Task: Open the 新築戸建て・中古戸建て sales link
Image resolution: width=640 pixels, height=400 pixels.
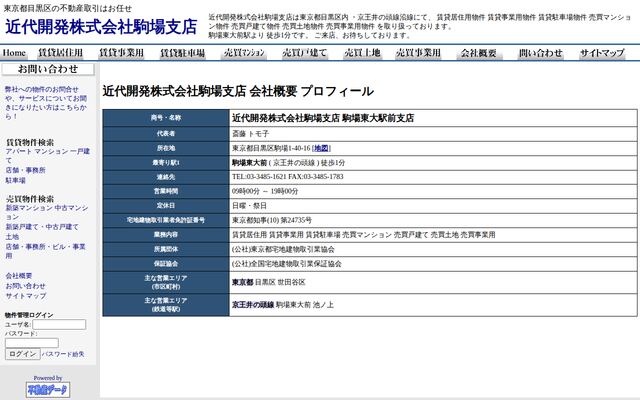Action: 42,227
